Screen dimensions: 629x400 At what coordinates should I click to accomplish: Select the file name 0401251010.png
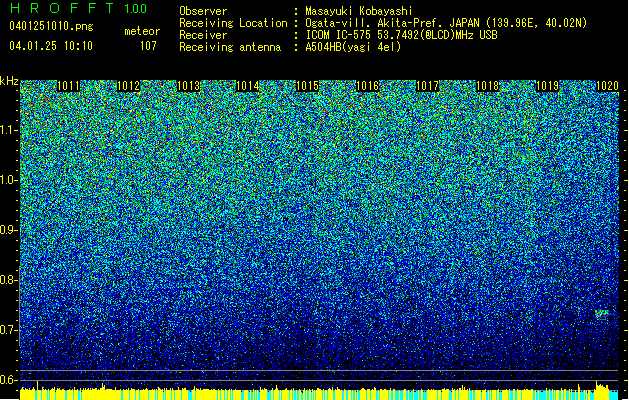pos(51,26)
